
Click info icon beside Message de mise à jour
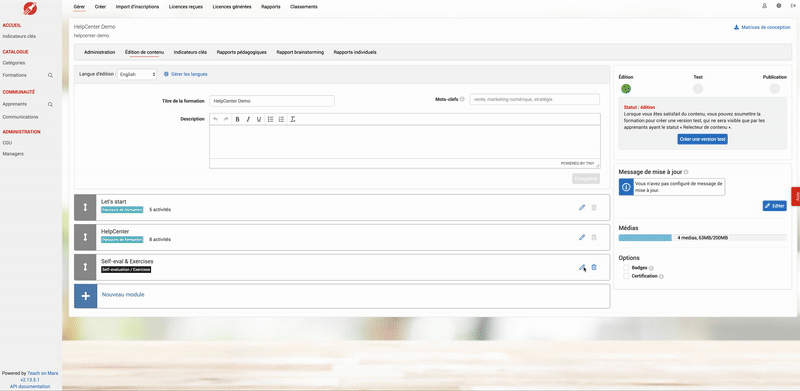686,172
